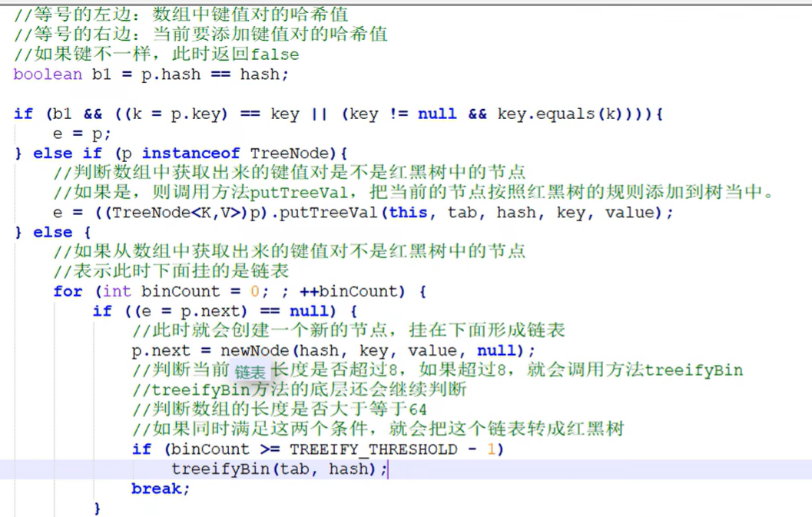812x517 pixels.
Task: Click 'key.equals(k)' in the if condition
Action: tap(559, 114)
